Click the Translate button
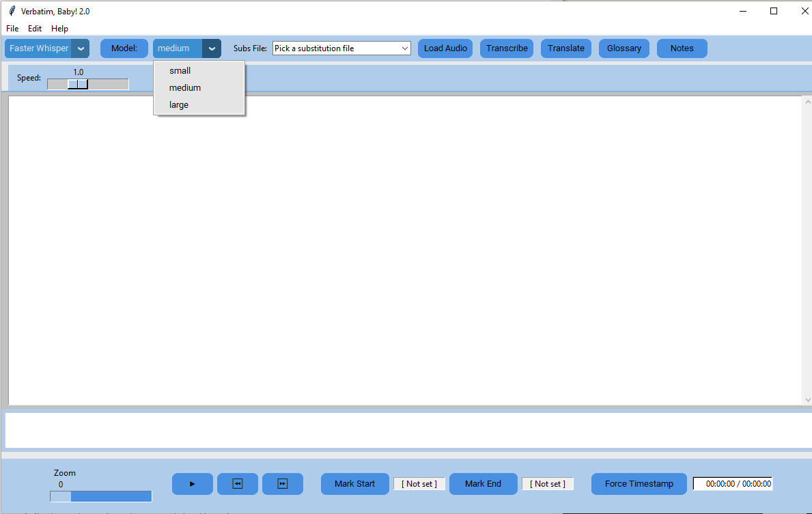 [566, 48]
